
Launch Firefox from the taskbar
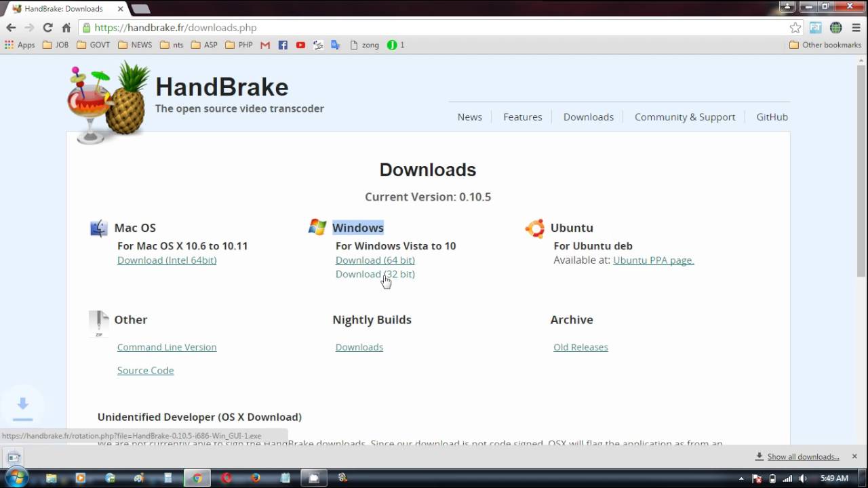click(256, 478)
